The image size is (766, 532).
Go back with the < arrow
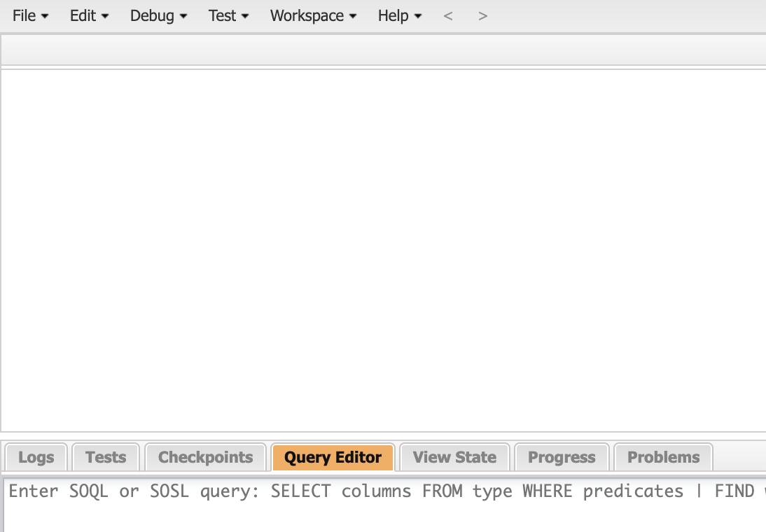click(448, 15)
